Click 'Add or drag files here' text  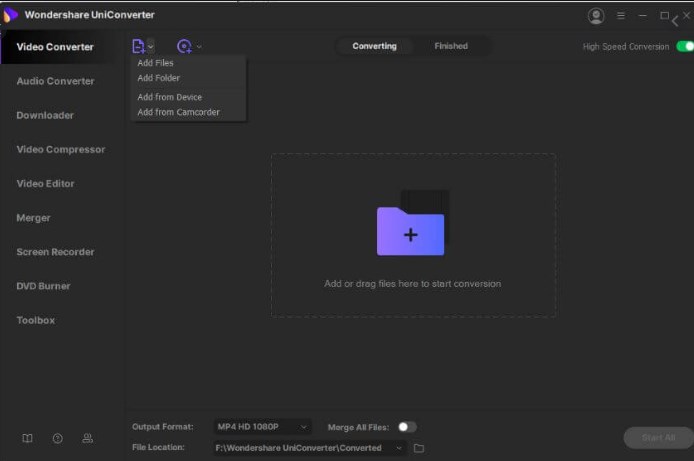413,284
